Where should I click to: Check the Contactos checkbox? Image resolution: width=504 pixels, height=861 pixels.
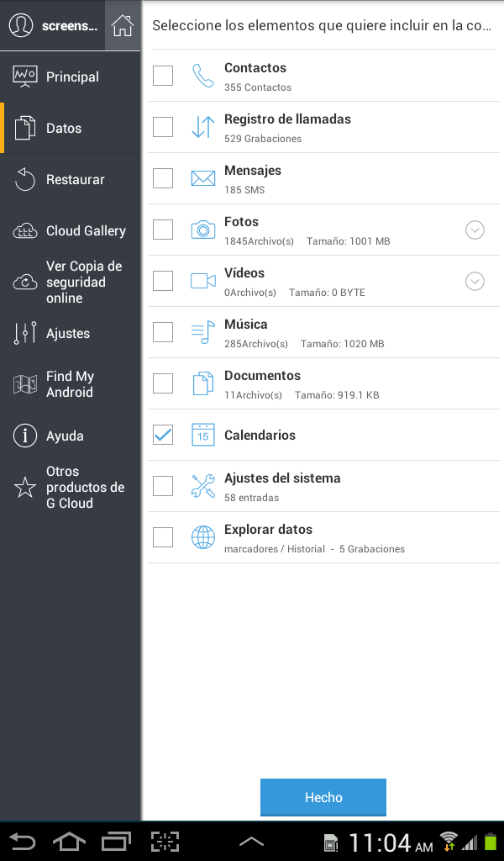point(163,76)
